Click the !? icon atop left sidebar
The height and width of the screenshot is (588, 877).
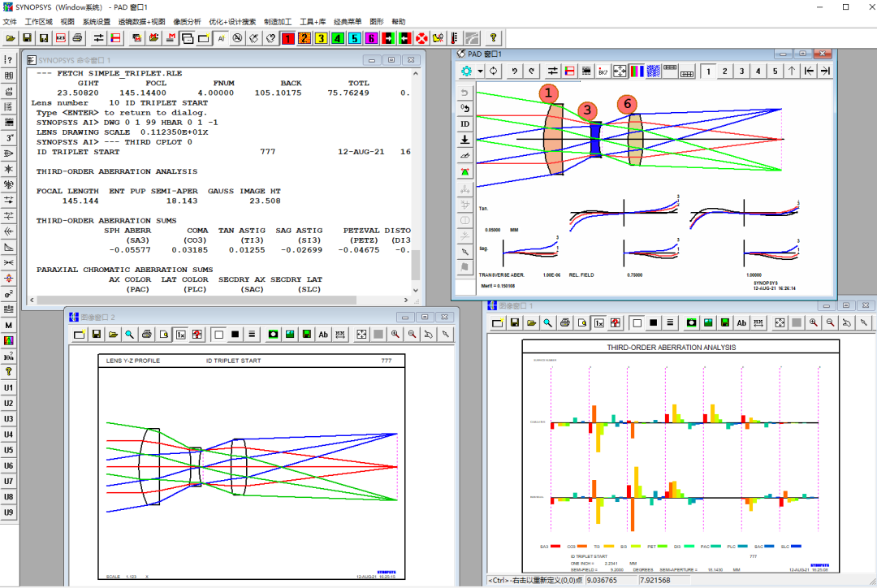[9, 60]
